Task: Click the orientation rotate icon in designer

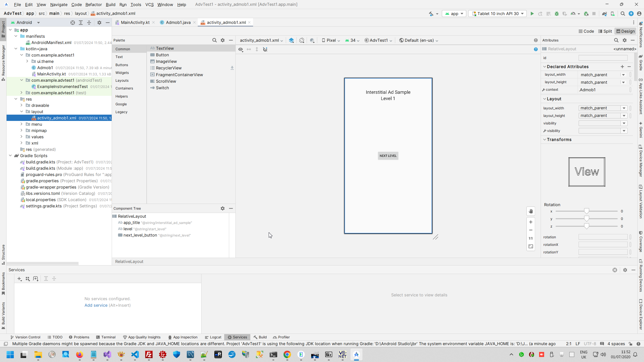Action: coord(302,40)
